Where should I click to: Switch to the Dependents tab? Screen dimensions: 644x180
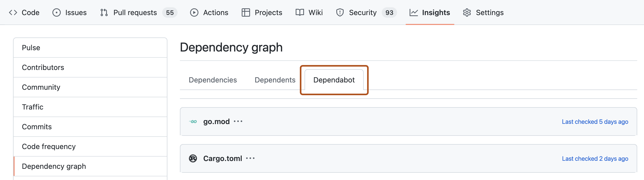click(x=275, y=80)
